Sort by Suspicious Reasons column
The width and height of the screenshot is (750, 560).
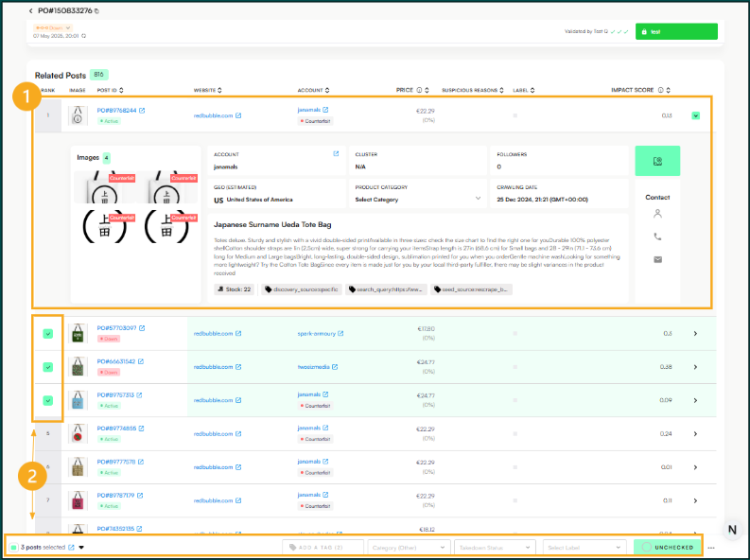point(502,90)
